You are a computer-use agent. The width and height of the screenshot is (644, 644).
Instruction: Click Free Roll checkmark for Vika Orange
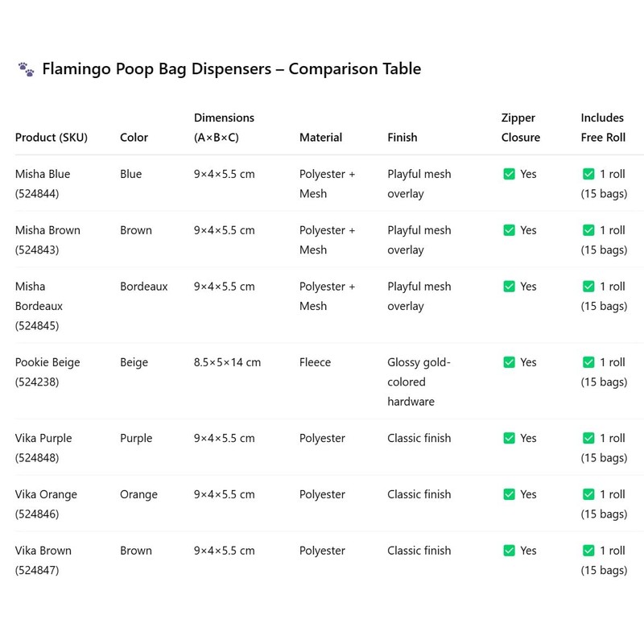588,494
